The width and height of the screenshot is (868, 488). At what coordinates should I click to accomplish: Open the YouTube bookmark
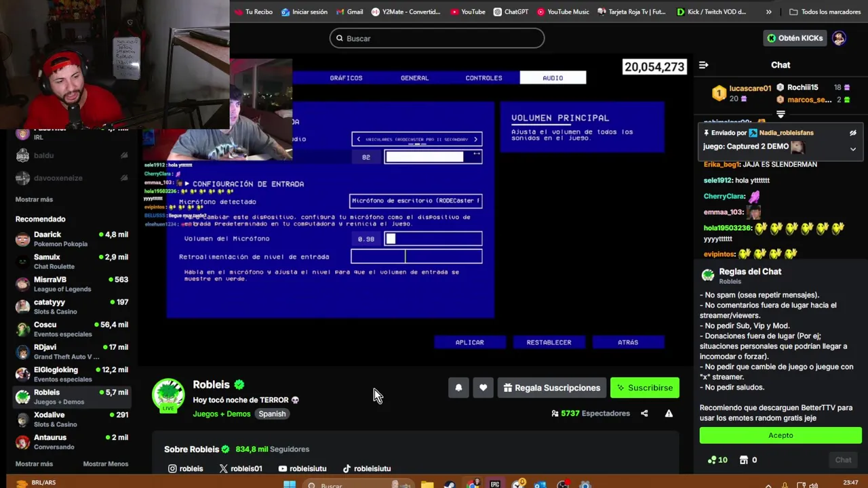pyautogui.click(x=467, y=12)
